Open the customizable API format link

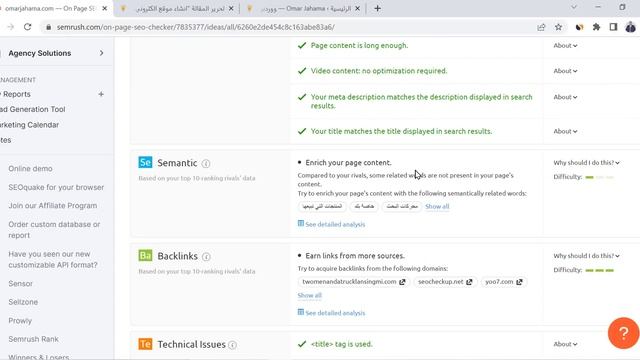(53, 260)
